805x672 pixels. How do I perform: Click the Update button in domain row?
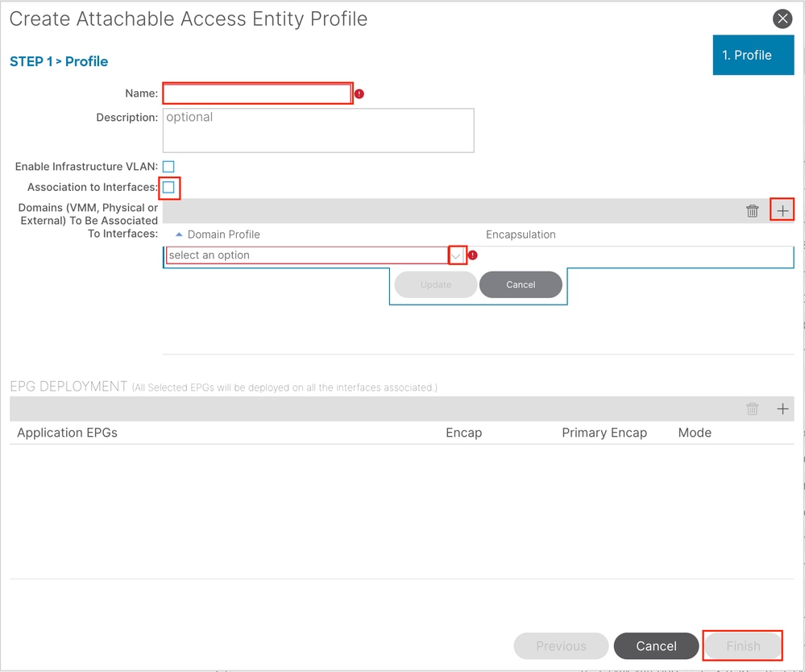pyautogui.click(x=435, y=284)
